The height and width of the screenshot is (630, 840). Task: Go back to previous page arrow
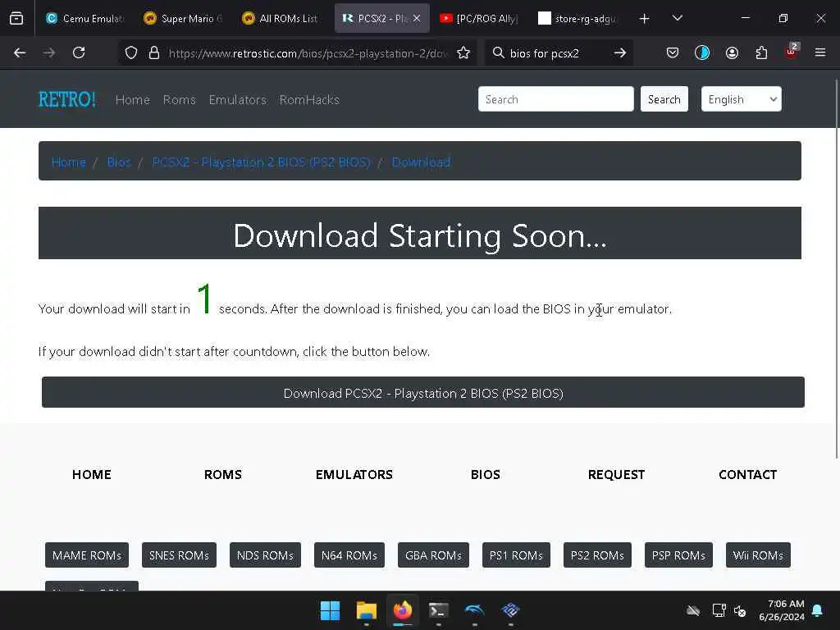[x=20, y=52]
